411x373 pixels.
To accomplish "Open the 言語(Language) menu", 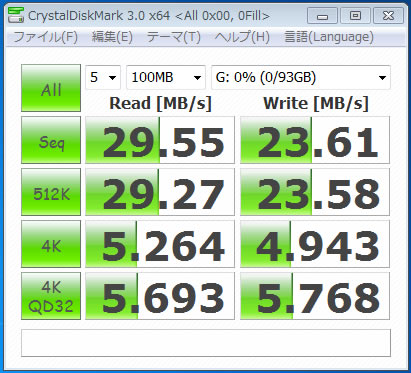I will [329, 37].
